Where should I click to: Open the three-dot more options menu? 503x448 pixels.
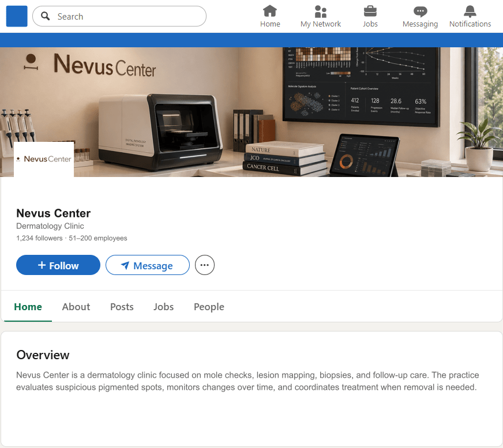[204, 265]
